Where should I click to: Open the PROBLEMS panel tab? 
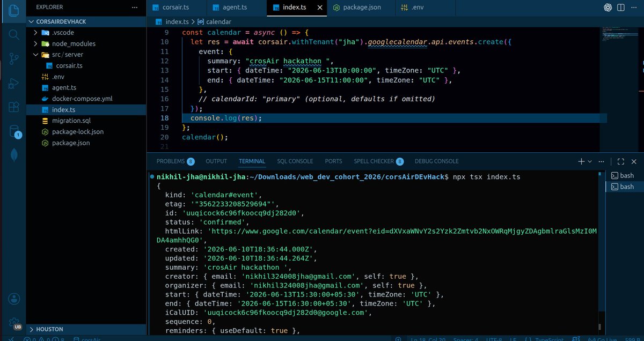175,161
